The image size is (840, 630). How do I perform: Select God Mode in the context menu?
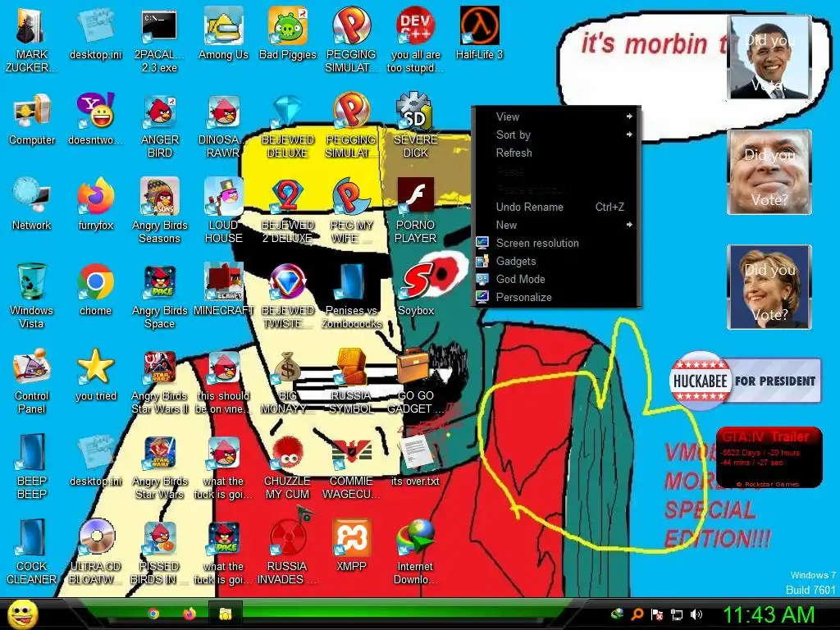click(x=556, y=279)
